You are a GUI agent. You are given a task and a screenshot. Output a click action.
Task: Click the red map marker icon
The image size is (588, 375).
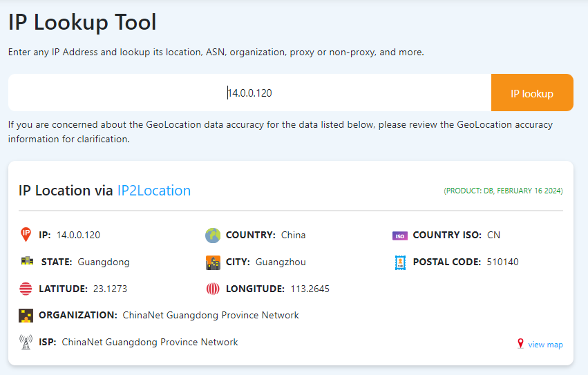[x=520, y=344]
